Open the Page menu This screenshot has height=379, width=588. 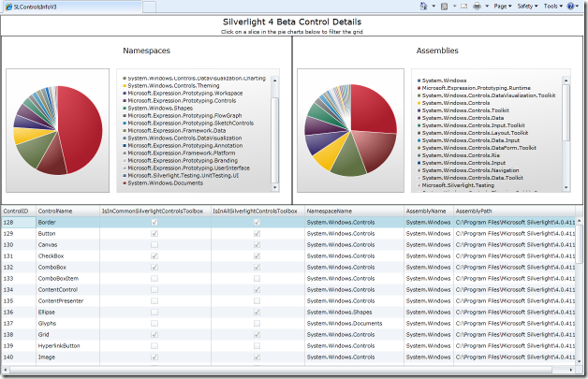pyautogui.click(x=503, y=6)
